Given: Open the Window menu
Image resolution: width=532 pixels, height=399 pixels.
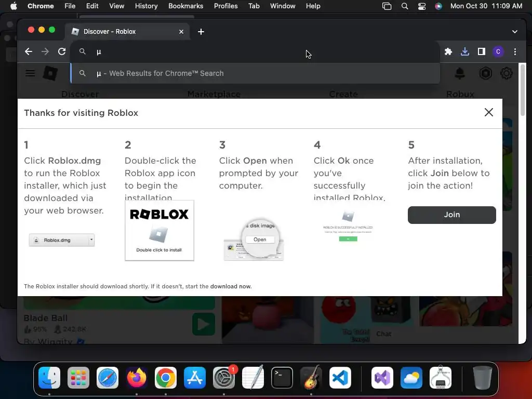Looking at the screenshot, I should click(283, 6).
